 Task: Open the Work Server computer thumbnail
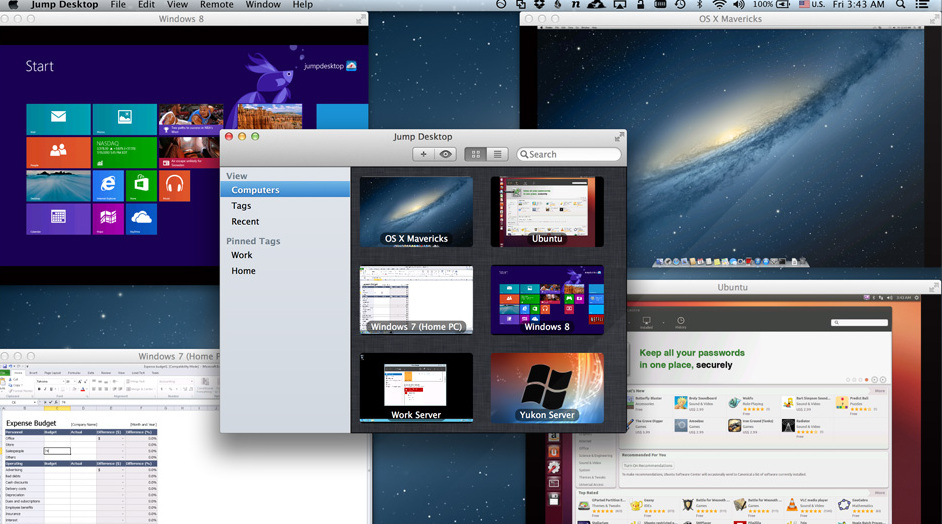pyautogui.click(x=416, y=387)
